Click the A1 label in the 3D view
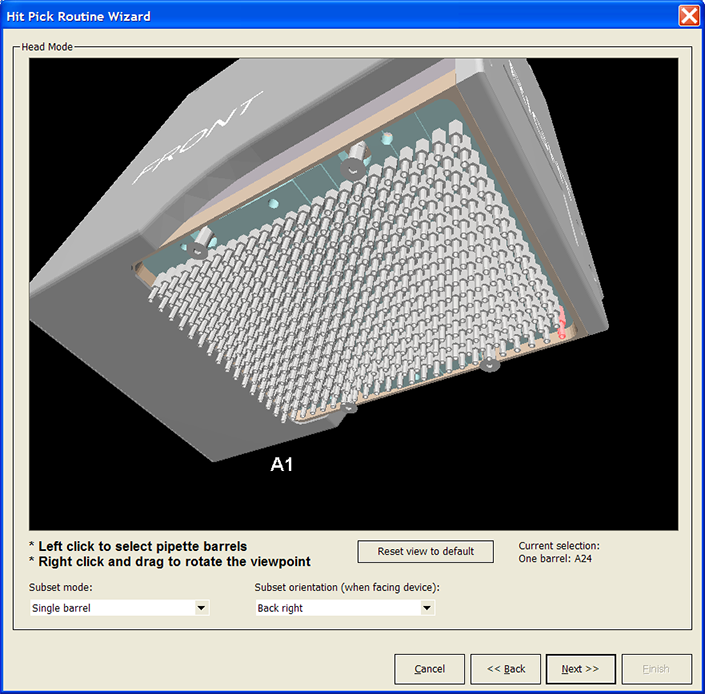 click(x=282, y=464)
